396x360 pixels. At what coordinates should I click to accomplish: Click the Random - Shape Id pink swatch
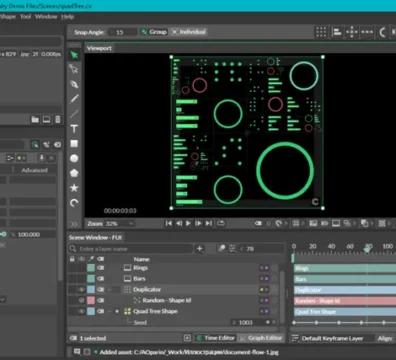point(91,300)
